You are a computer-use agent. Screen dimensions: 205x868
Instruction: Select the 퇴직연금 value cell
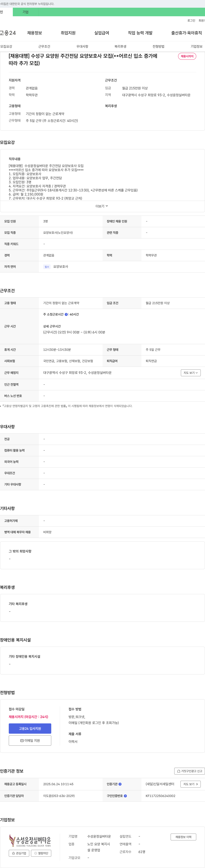[x=151, y=361]
